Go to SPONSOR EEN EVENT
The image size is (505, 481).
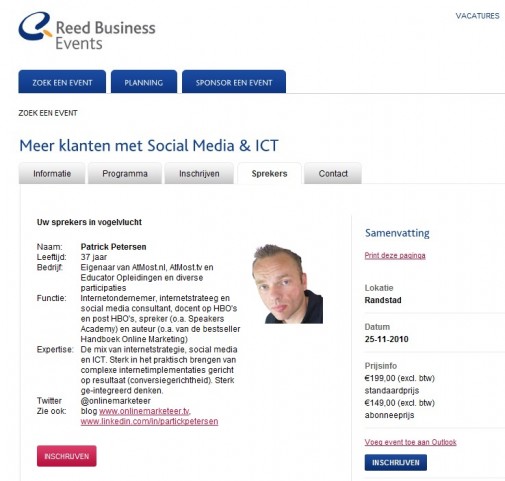point(234,82)
